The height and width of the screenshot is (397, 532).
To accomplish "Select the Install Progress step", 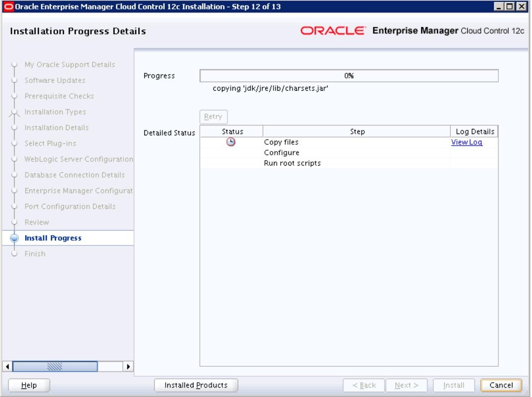I will coord(53,238).
